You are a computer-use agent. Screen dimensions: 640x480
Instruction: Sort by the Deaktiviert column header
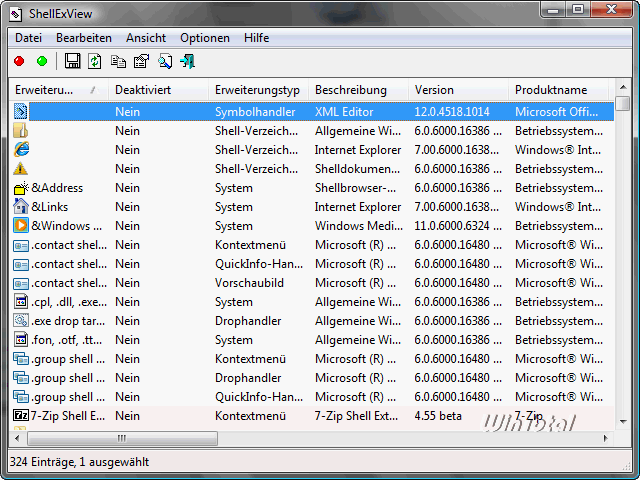158,90
